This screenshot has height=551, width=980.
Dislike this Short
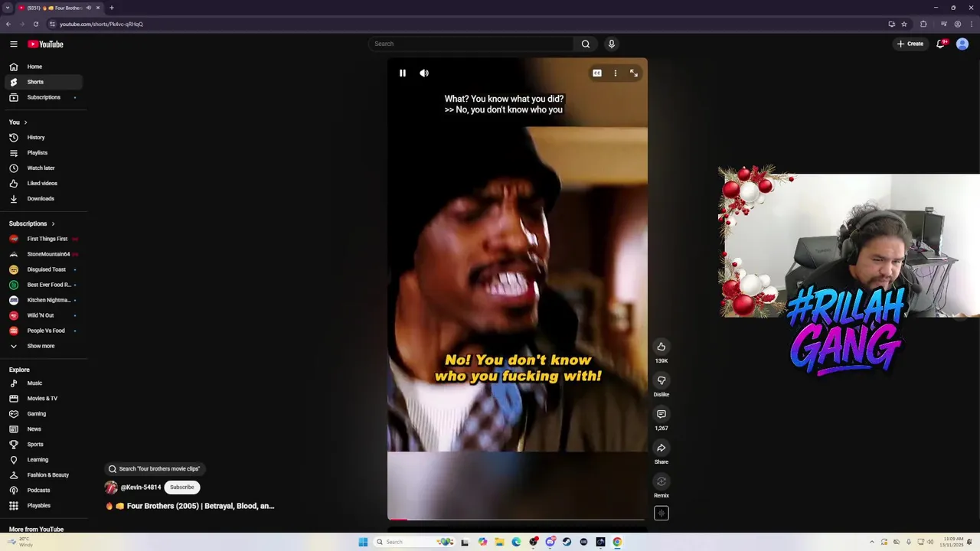point(661,380)
